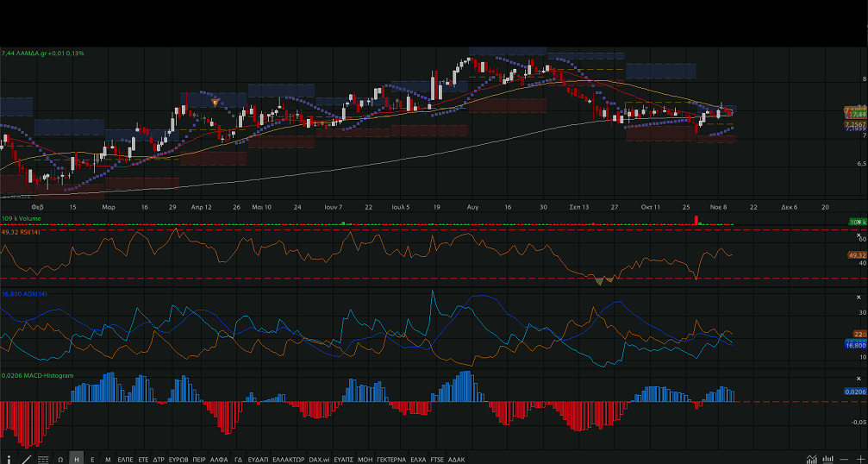This screenshot has height=464, width=868.
Task: Open the grid list view icon
Action: pos(43,459)
